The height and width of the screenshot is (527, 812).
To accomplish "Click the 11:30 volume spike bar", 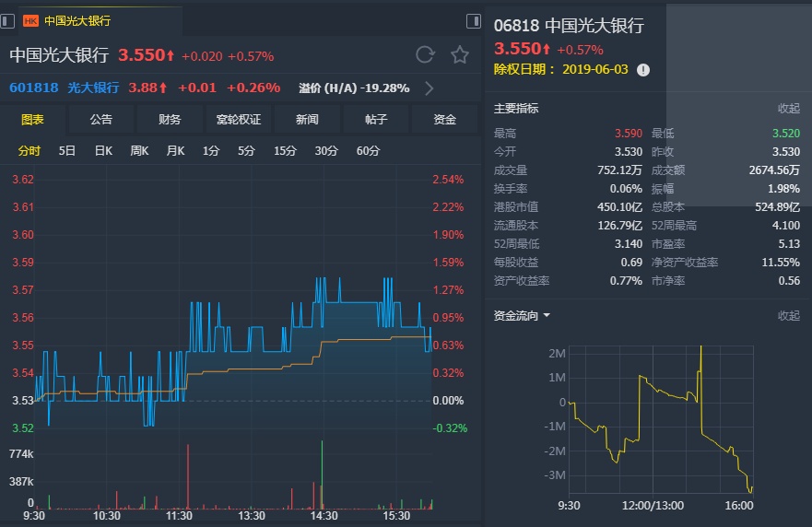I will (x=187, y=476).
